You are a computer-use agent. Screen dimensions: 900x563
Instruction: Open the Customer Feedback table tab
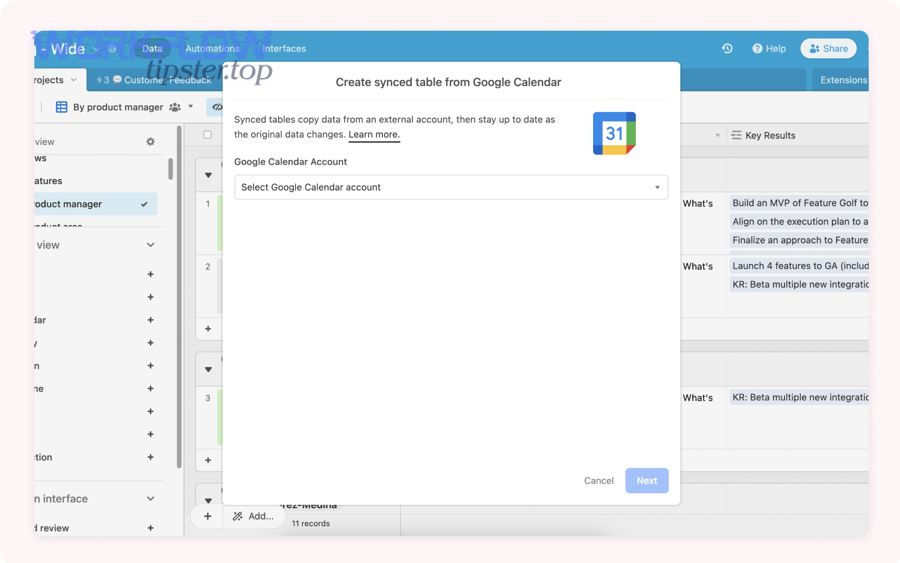(154, 80)
